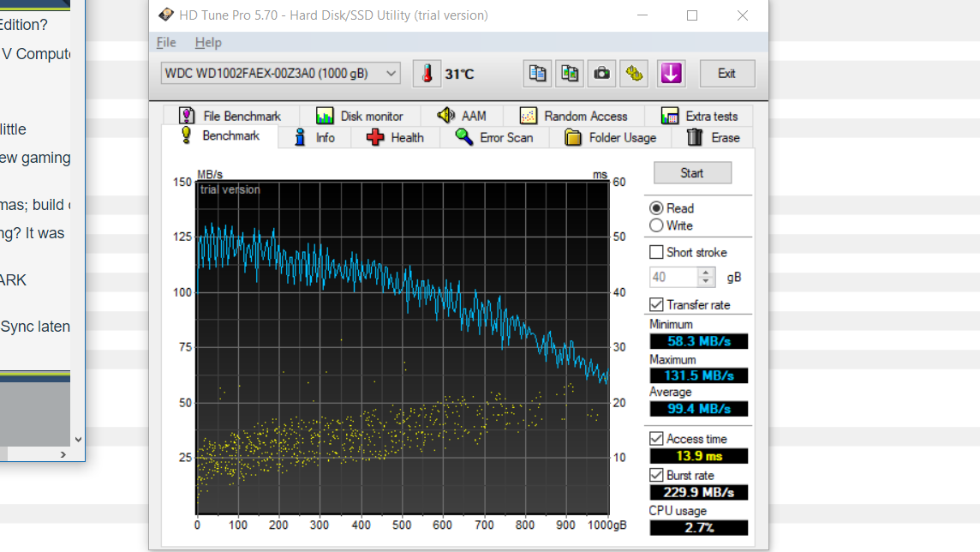Click the CPU usage 2.7% value
Image resolution: width=980 pixels, height=552 pixels.
pos(699,528)
